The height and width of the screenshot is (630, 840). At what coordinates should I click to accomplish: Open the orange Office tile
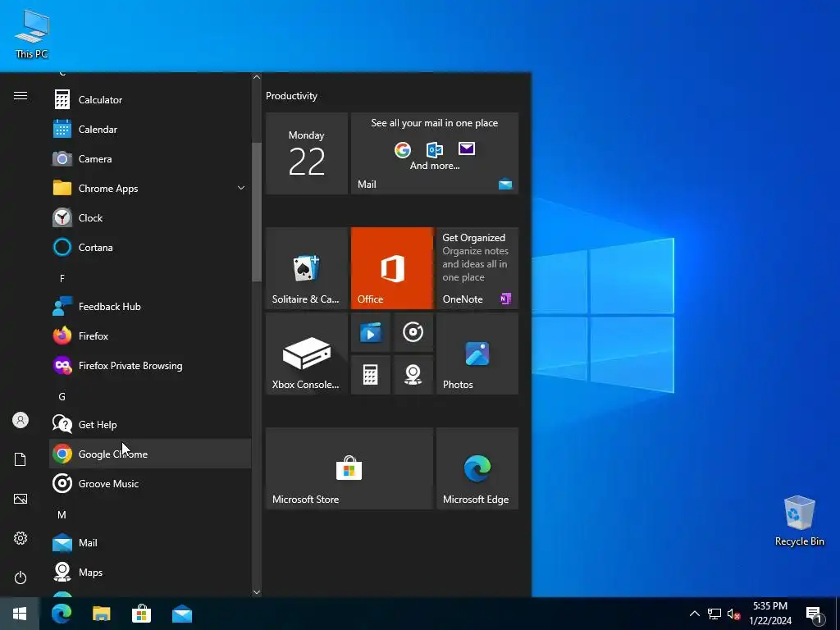click(391, 268)
